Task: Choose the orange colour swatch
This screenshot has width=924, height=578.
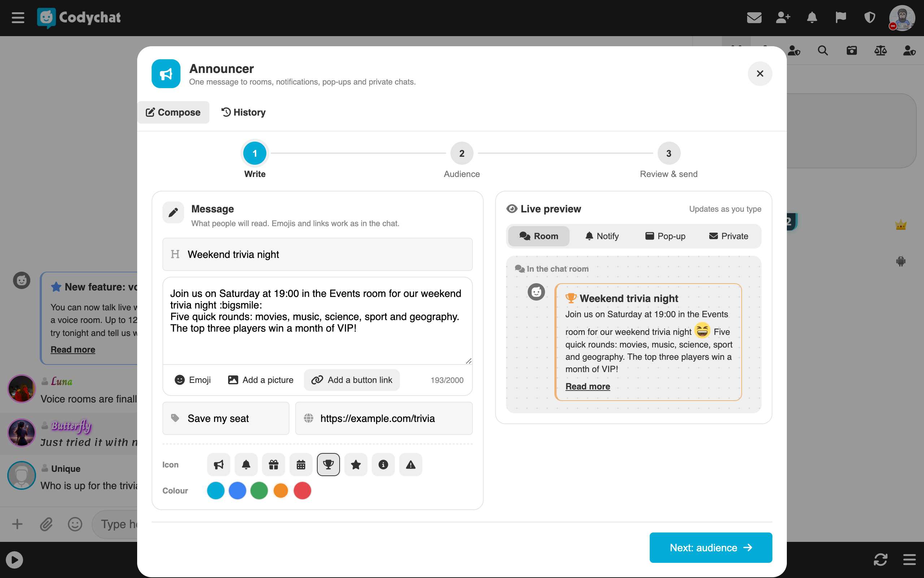Action: pyautogui.click(x=281, y=491)
